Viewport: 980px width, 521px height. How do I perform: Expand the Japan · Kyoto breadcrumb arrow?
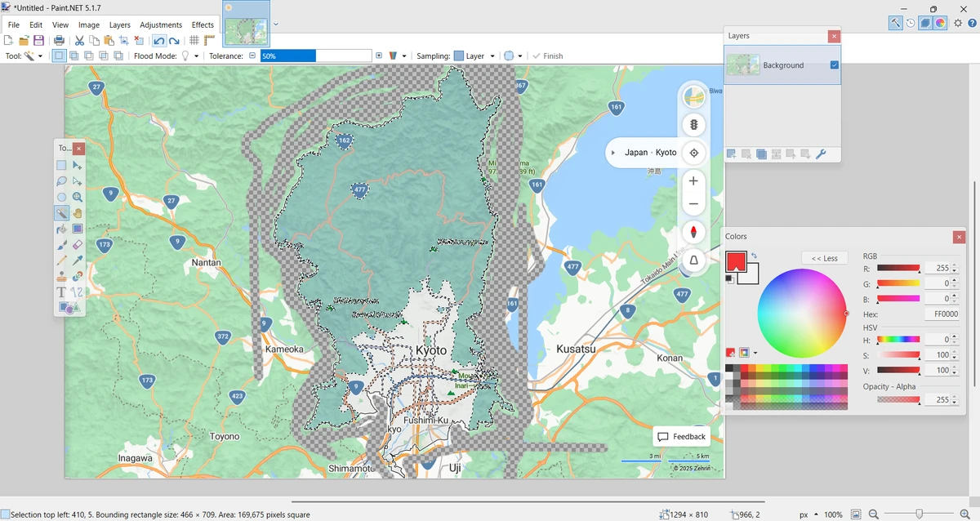(x=613, y=153)
